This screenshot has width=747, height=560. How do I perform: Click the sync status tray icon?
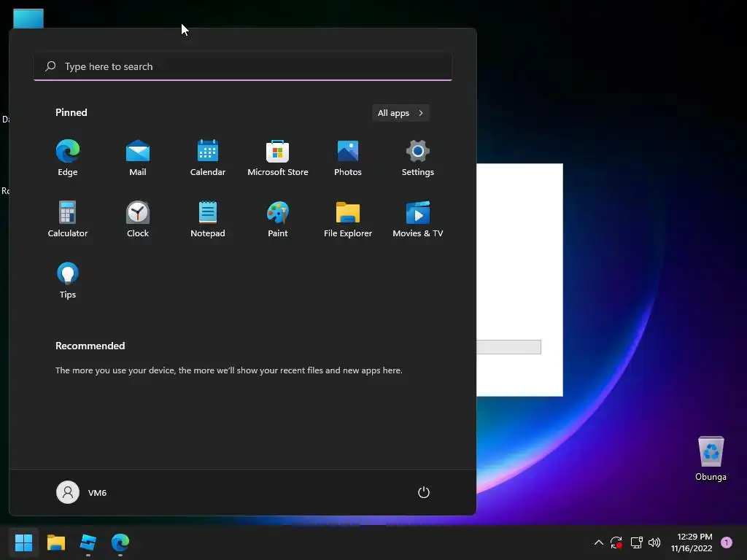coord(616,542)
